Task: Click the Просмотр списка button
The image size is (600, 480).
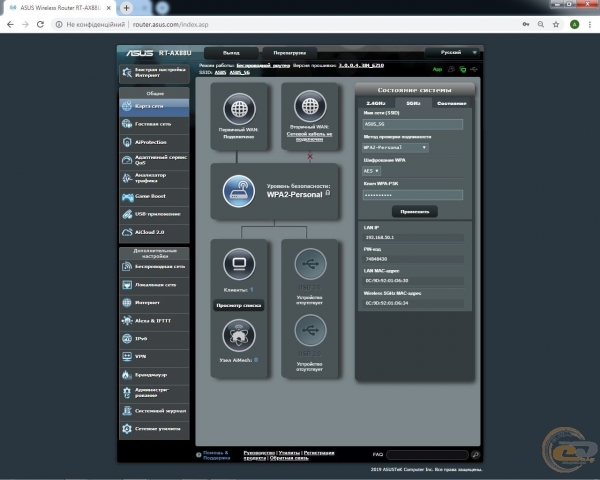Action: 239,305
